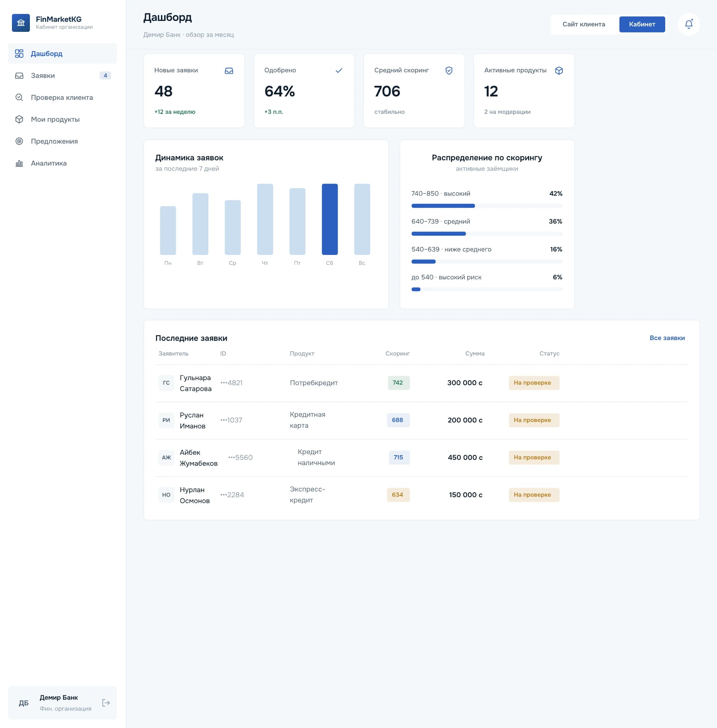
Task: Click На проверке status for Гульнара Сатарова
Action: coord(534,383)
